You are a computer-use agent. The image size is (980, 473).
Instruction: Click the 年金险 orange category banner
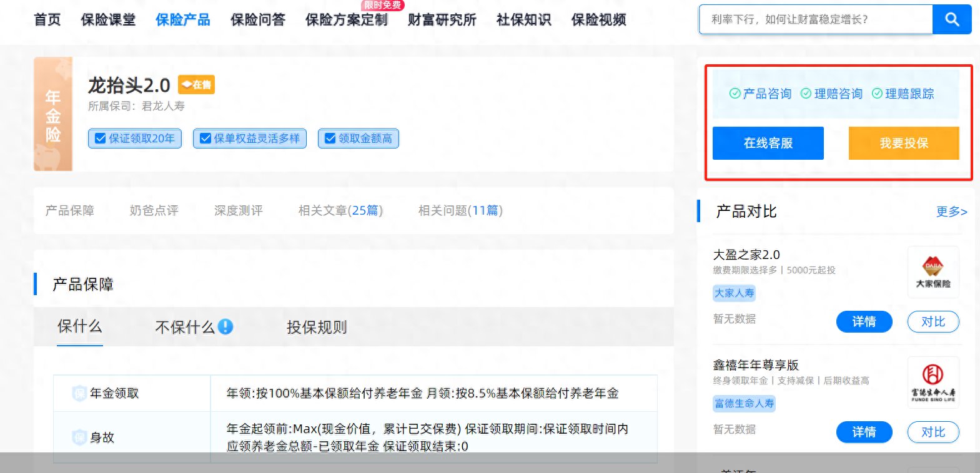click(x=53, y=114)
